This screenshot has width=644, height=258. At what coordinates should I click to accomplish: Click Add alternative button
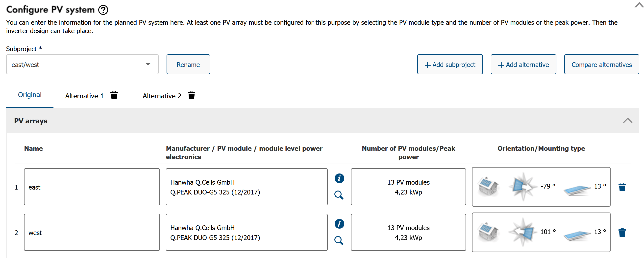click(523, 64)
